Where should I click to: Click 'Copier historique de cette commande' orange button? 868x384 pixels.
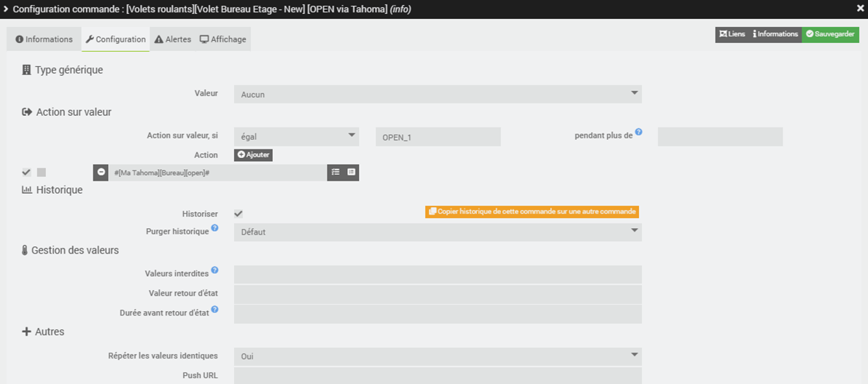pos(532,212)
